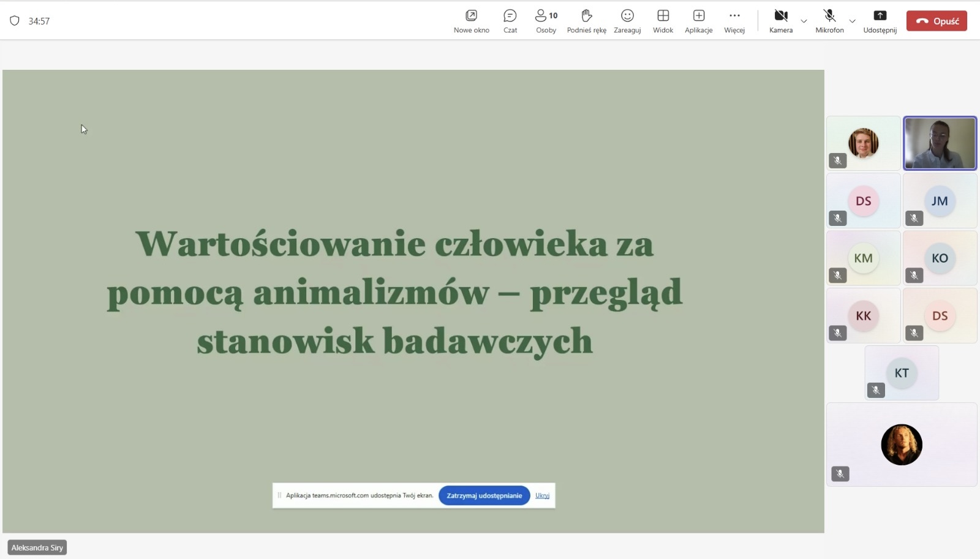
Task: Click the shield security icon beside timer
Action: (x=15, y=21)
